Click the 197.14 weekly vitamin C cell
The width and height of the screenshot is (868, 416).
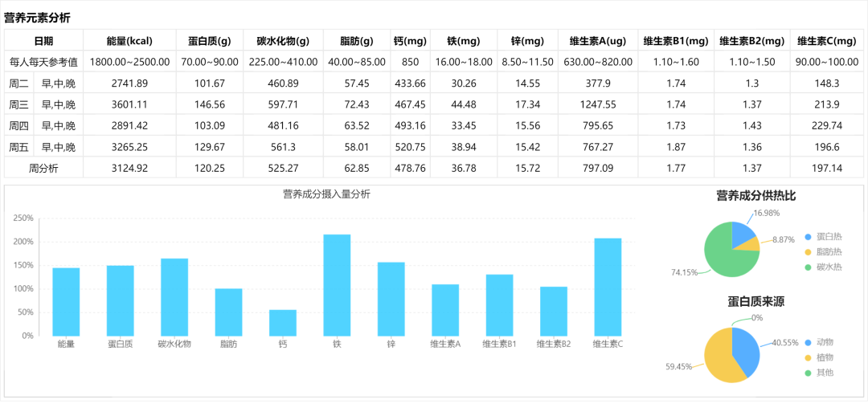826,168
